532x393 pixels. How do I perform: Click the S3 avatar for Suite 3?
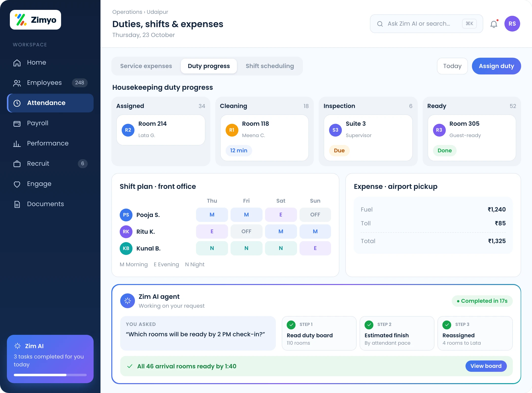click(x=335, y=130)
